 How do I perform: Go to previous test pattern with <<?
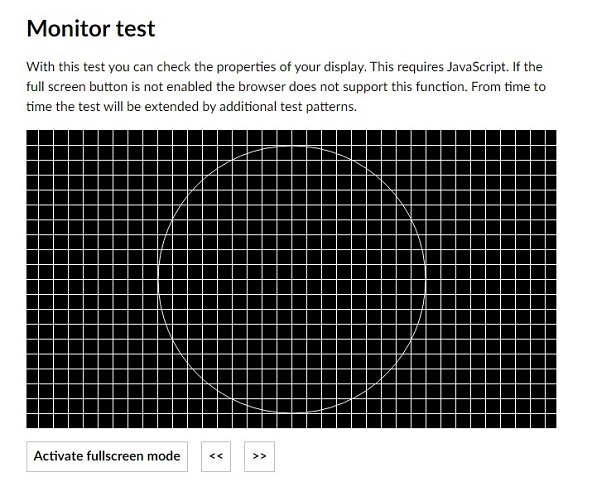point(216,456)
